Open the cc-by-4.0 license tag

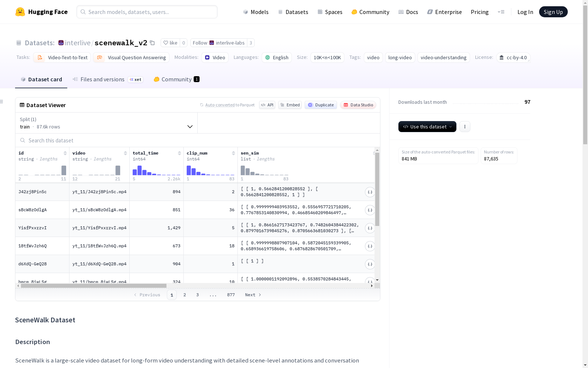pyautogui.click(x=513, y=57)
